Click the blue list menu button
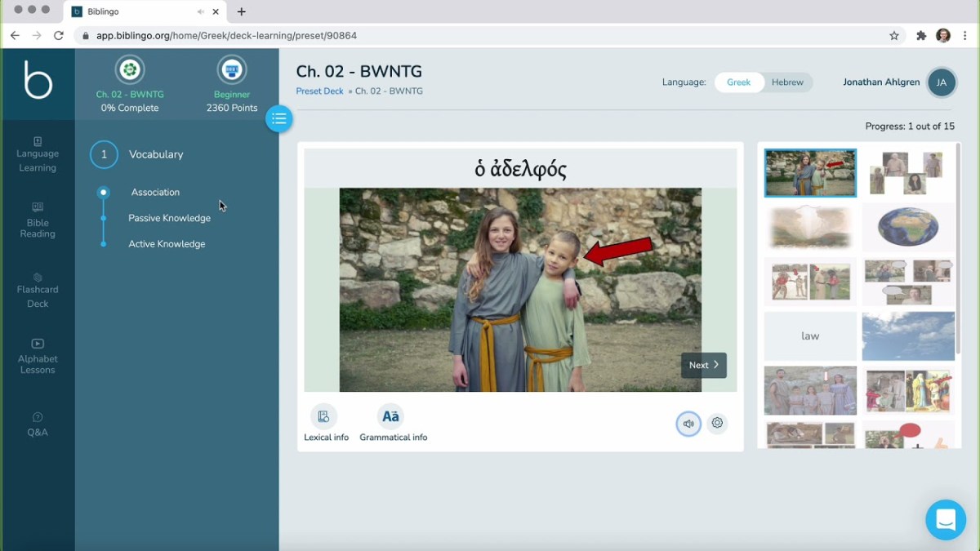The height and width of the screenshot is (551, 980). click(279, 118)
